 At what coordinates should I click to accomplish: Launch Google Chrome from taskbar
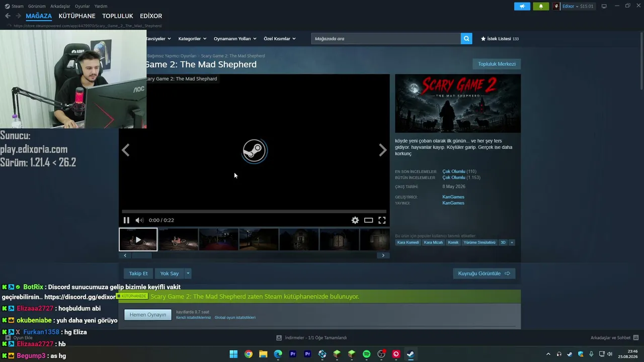point(249,354)
